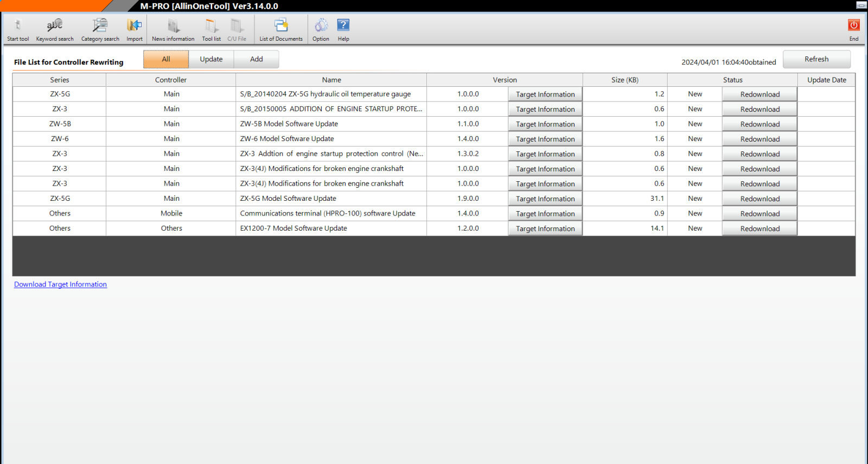Redownload ZW-6 Model Software Update

[759, 139]
